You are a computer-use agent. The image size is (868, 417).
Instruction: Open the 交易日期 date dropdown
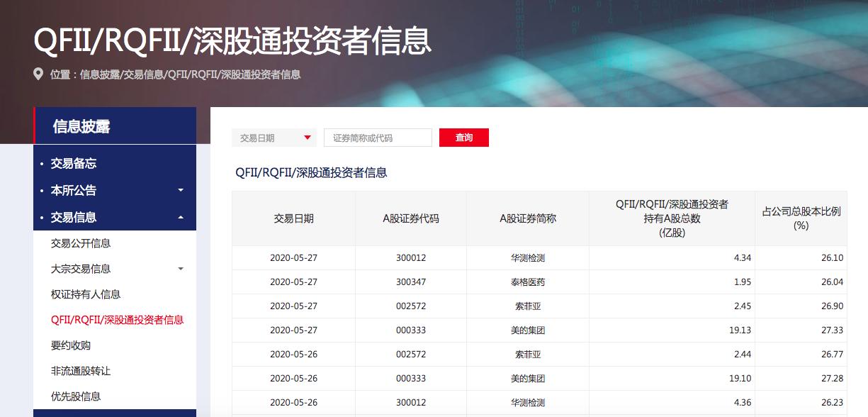tap(274, 138)
